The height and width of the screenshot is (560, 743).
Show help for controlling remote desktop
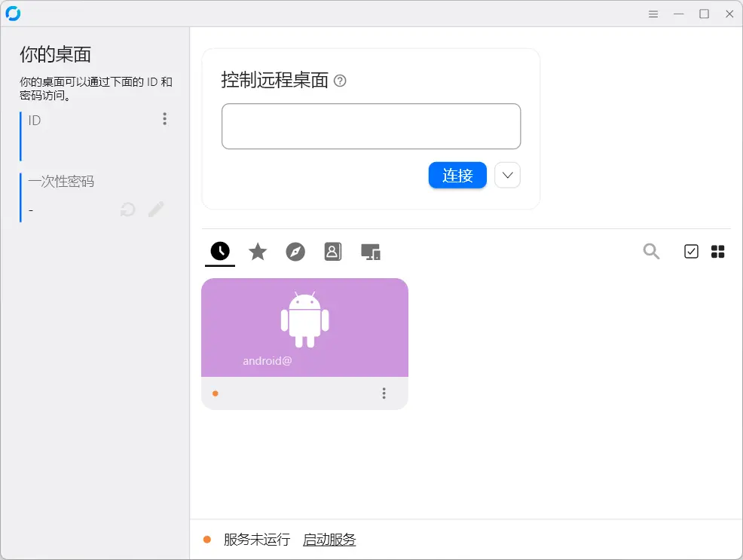pyautogui.click(x=340, y=81)
